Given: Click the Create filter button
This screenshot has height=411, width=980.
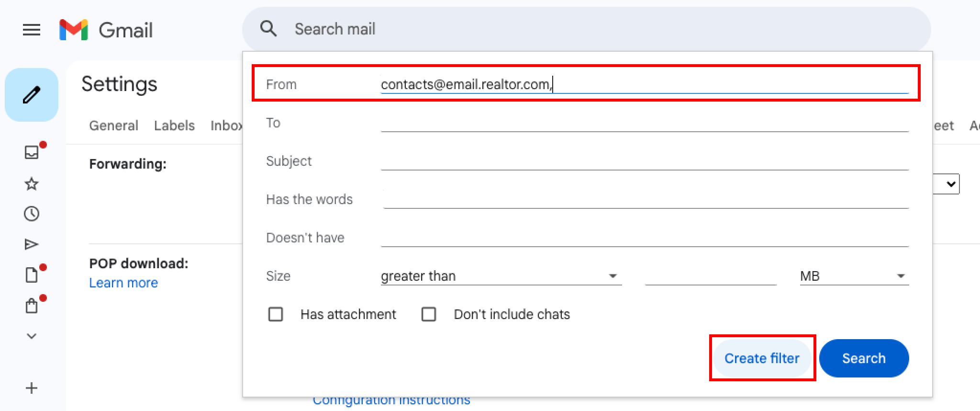Looking at the screenshot, I should [x=762, y=358].
